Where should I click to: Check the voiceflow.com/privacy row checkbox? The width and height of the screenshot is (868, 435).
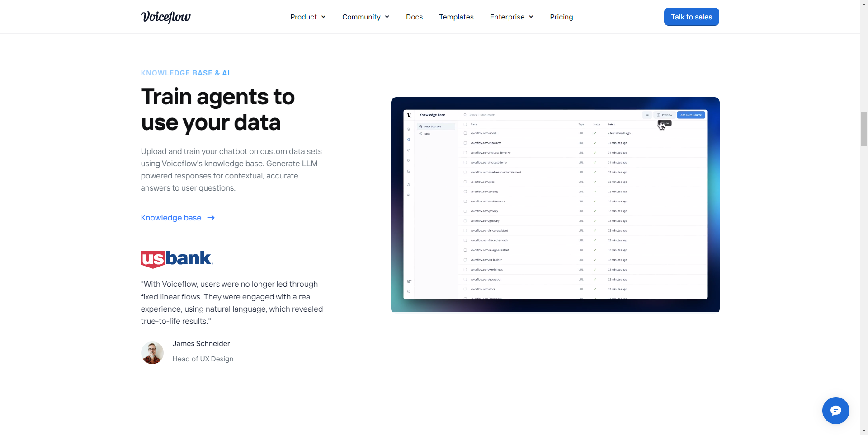pyautogui.click(x=465, y=211)
